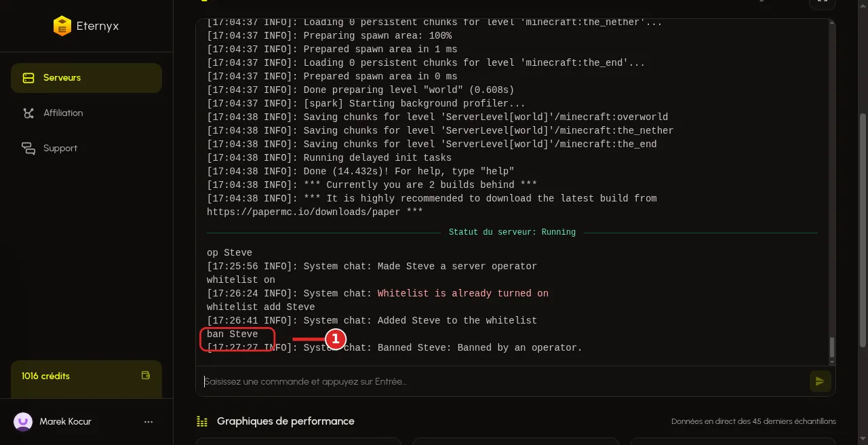Click the red numbered marker 1
Image resolution: width=868 pixels, height=445 pixels.
(336, 338)
